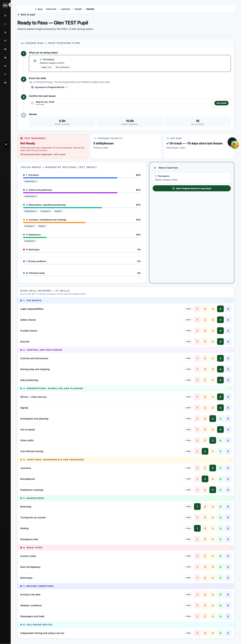Score Emergency stop as 1
This screenshot has height=644, width=241.
tap(197, 539)
